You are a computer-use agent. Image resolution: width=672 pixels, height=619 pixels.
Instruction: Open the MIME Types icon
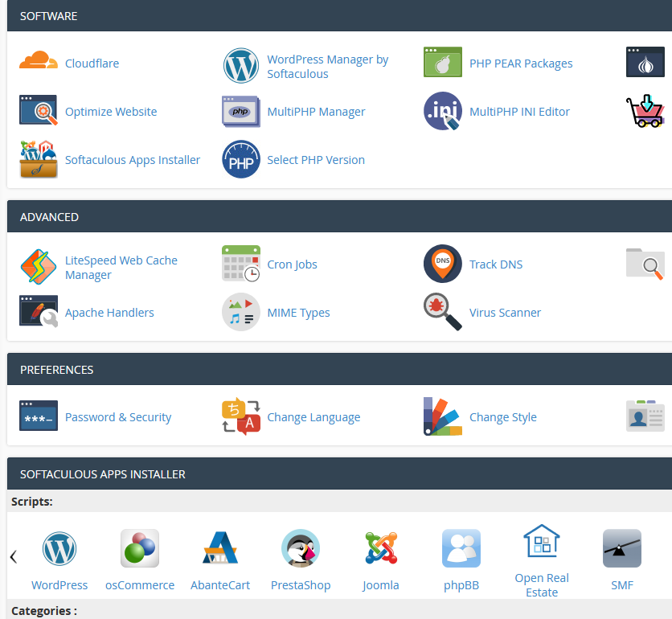240,312
